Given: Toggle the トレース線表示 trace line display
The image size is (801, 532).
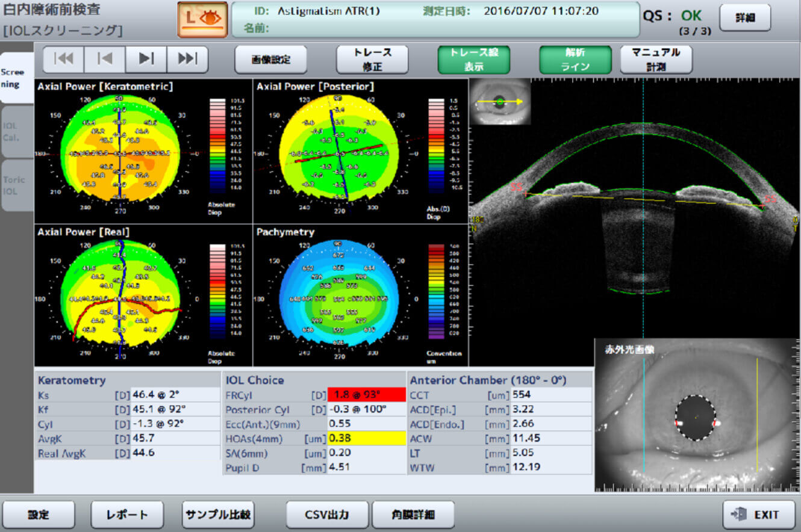Looking at the screenshot, I should coord(473,60).
